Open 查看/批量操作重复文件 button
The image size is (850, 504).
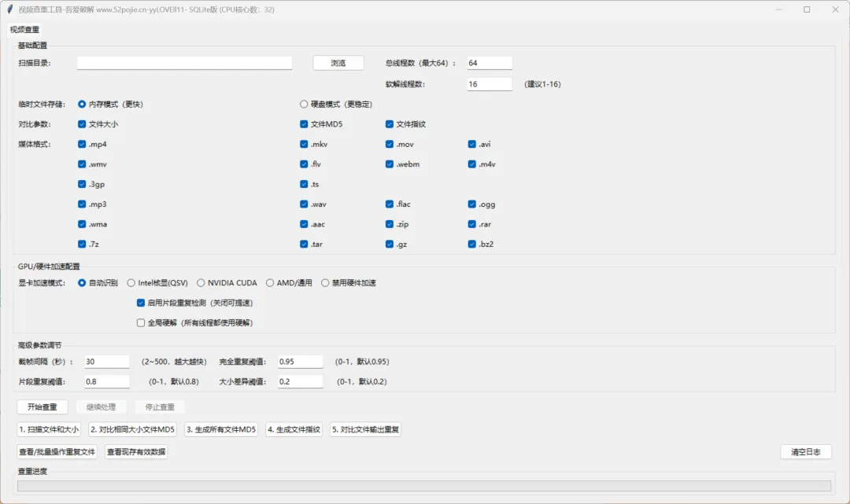(x=57, y=451)
